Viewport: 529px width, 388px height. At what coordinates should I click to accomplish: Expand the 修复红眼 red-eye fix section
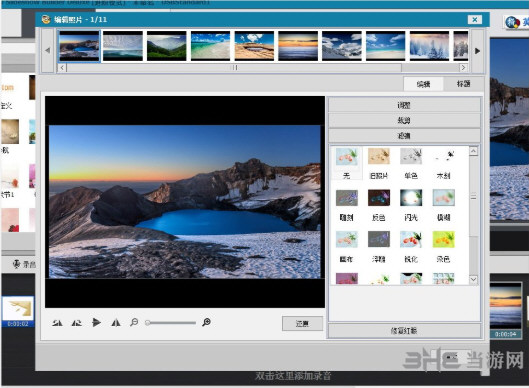click(x=404, y=331)
